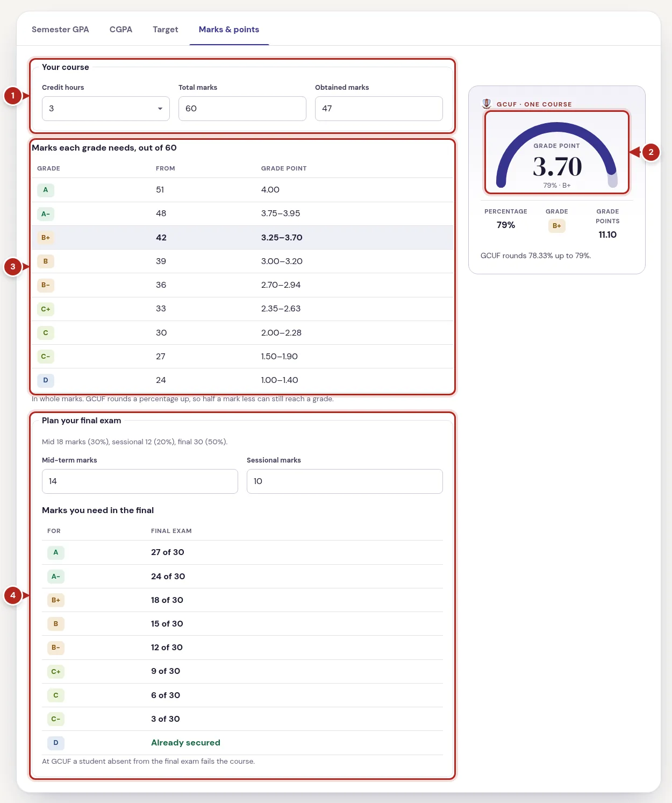This screenshot has height=803, width=672.
Task: Select the '18 of 30' final exam requirement
Action: point(167,600)
